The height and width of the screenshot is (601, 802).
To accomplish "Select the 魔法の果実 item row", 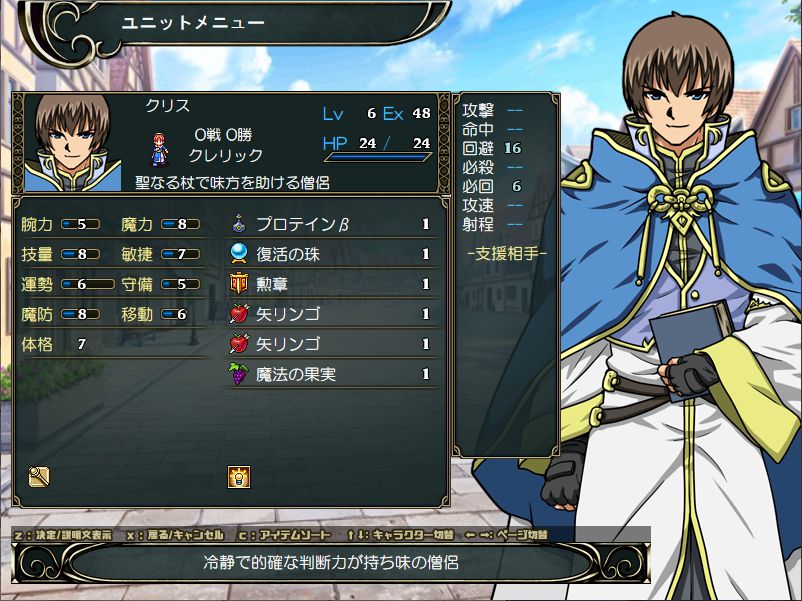I will 332,374.
